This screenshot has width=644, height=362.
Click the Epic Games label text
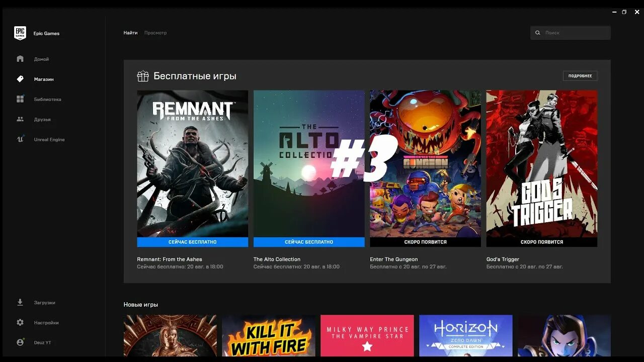(46, 34)
